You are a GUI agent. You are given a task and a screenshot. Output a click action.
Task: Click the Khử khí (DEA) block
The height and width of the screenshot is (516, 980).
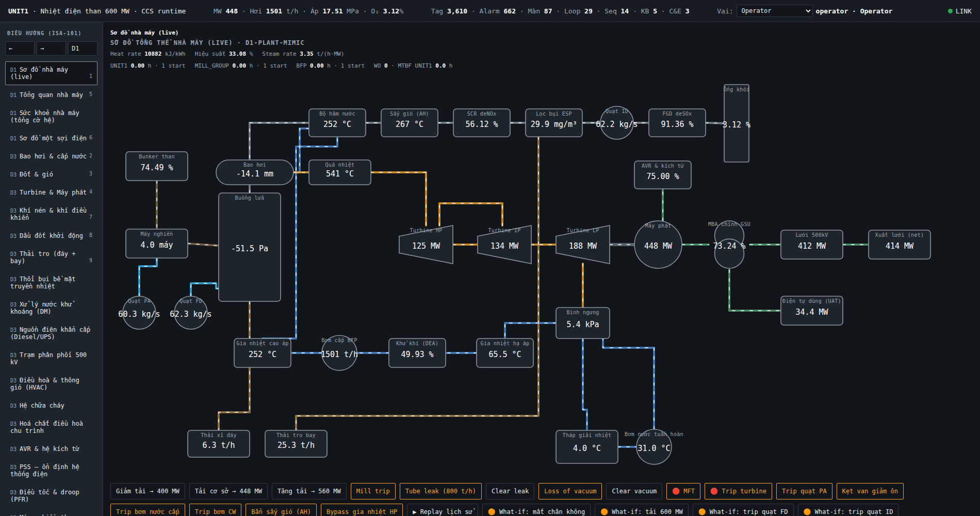point(417,353)
